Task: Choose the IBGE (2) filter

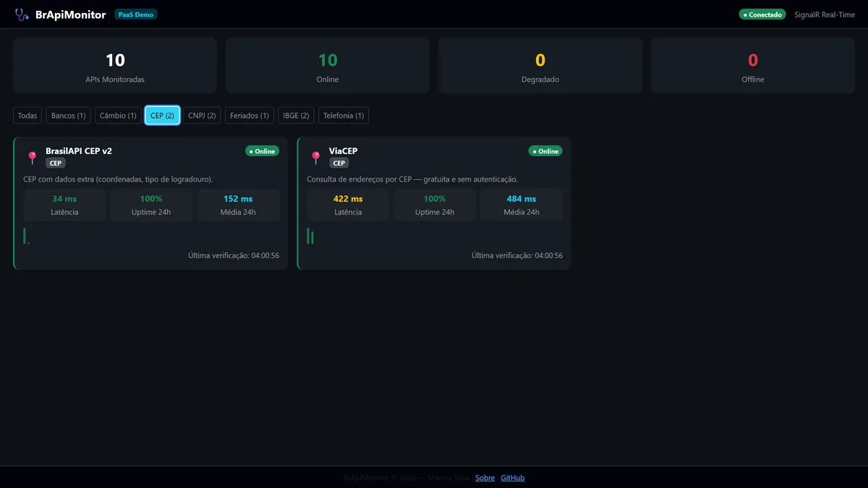Action: click(x=296, y=116)
